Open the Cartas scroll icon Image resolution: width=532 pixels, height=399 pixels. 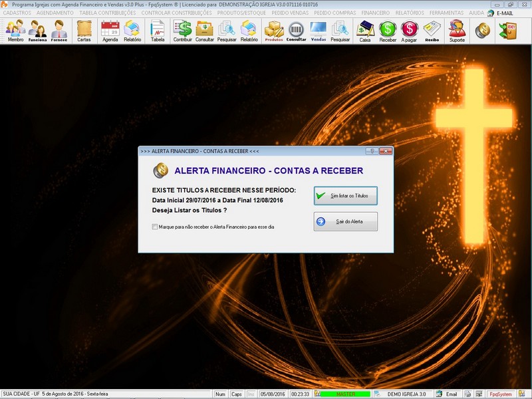[x=84, y=31]
